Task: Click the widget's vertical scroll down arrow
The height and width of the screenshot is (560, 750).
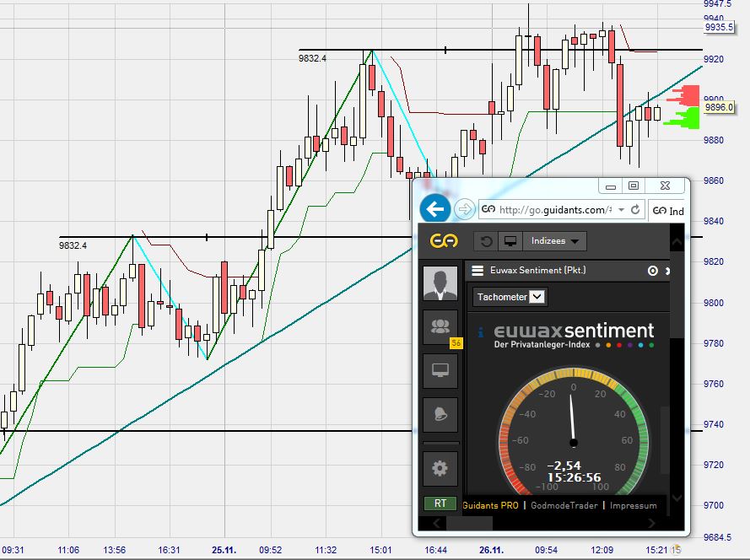Action: coord(677,498)
